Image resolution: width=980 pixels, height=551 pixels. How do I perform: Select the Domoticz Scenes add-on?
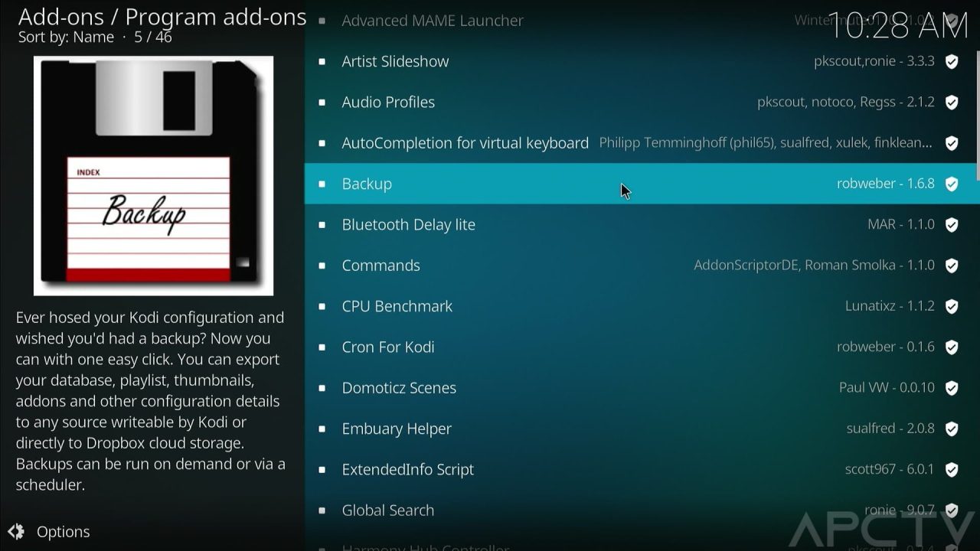640,388
